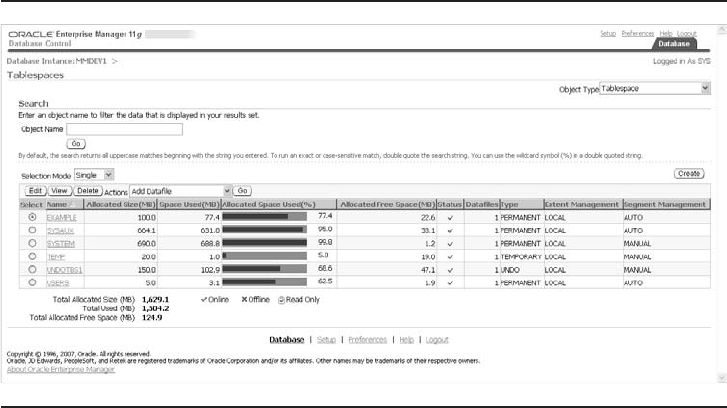
Task: Select the EXAMPLE tablespace radio button
Action: click(32, 217)
